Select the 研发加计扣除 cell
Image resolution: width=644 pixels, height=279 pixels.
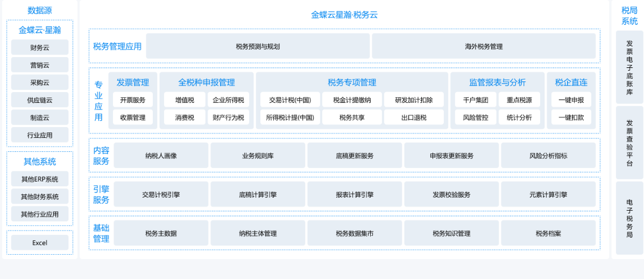click(414, 100)
